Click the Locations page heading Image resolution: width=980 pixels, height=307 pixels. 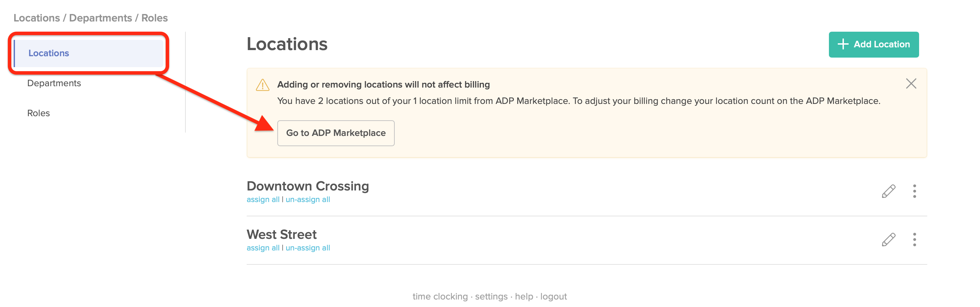[287, 44]
